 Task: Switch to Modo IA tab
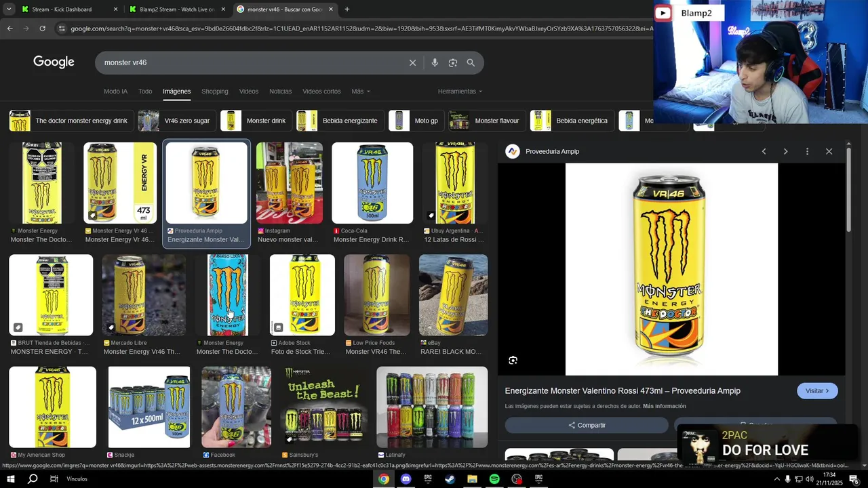coord(115,91)
